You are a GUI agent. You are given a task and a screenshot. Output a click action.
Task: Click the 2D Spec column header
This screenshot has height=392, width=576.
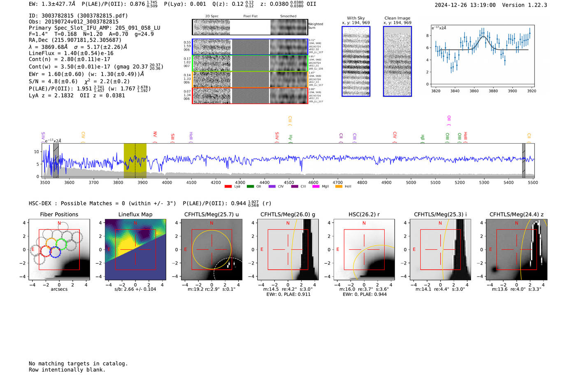(212, 16)
